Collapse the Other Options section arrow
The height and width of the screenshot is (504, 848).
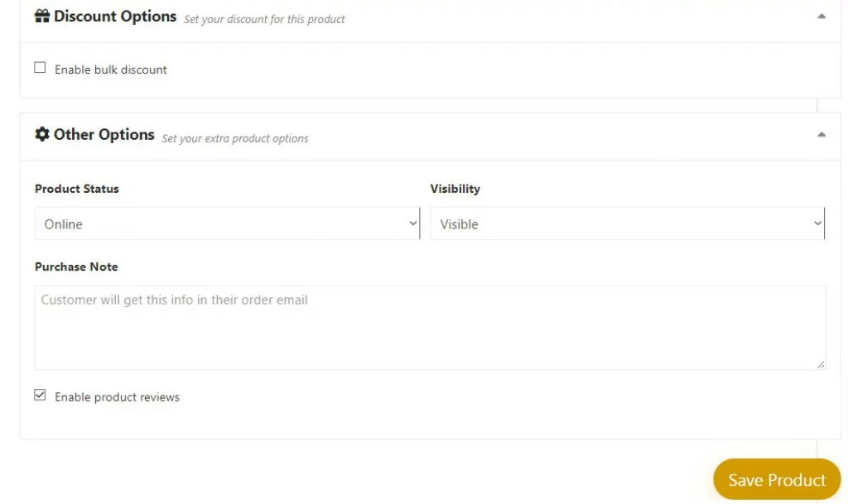(821, 135)
